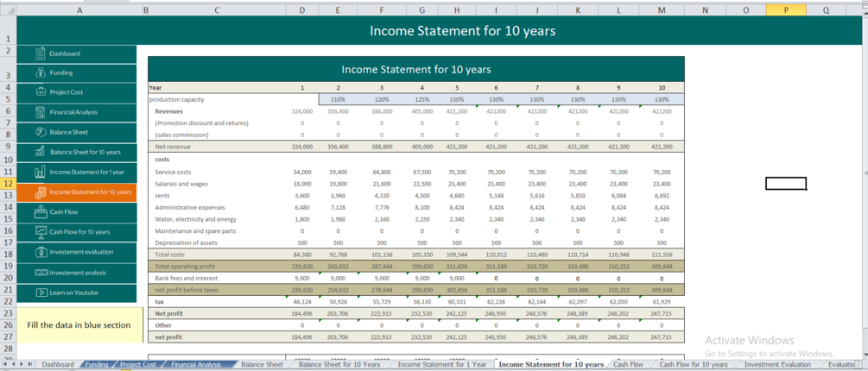Click the coins icon on the orange sidebar button

pyautogui.click(x=40, y=192)
